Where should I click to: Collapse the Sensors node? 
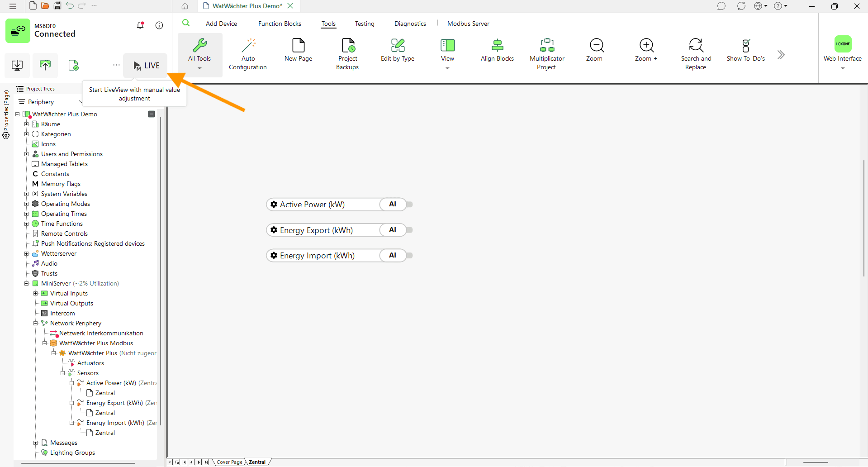[x=62, y=373]
